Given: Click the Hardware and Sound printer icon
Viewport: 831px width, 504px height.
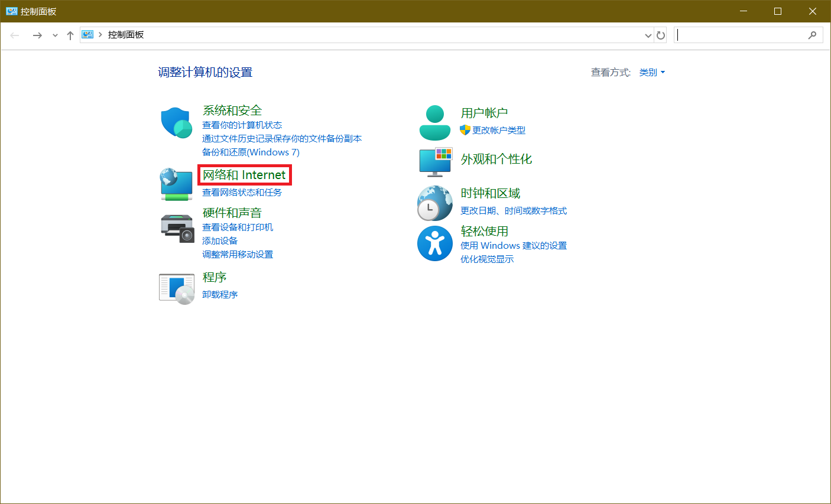Looking at the screenshot, I should [177, 227].
